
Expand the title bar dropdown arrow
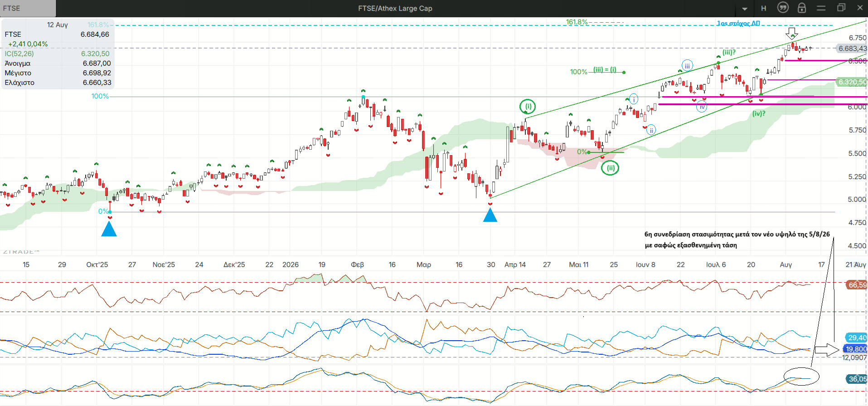[x=745, y=9]
